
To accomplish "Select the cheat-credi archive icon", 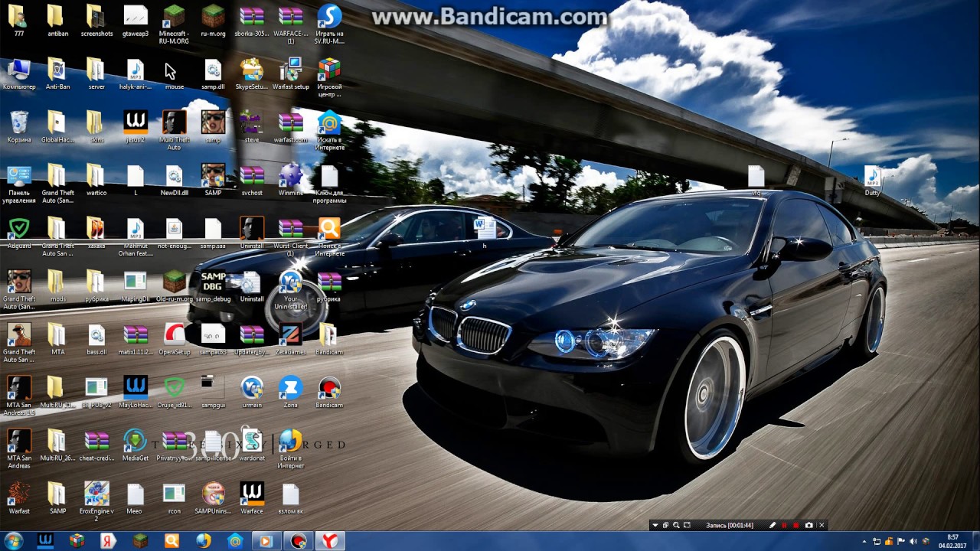I will pos(96,445).
